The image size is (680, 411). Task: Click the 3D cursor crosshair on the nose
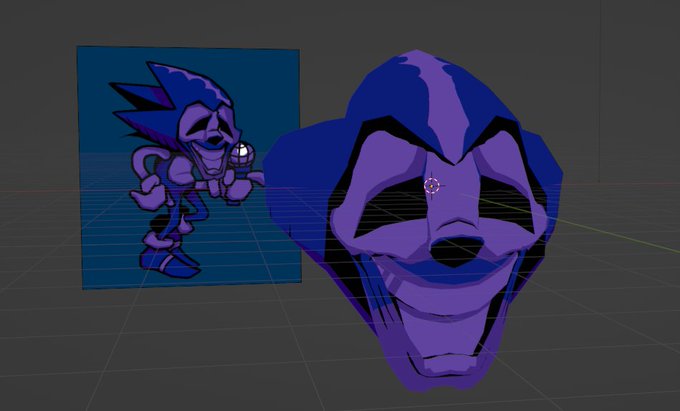[432, 186]
